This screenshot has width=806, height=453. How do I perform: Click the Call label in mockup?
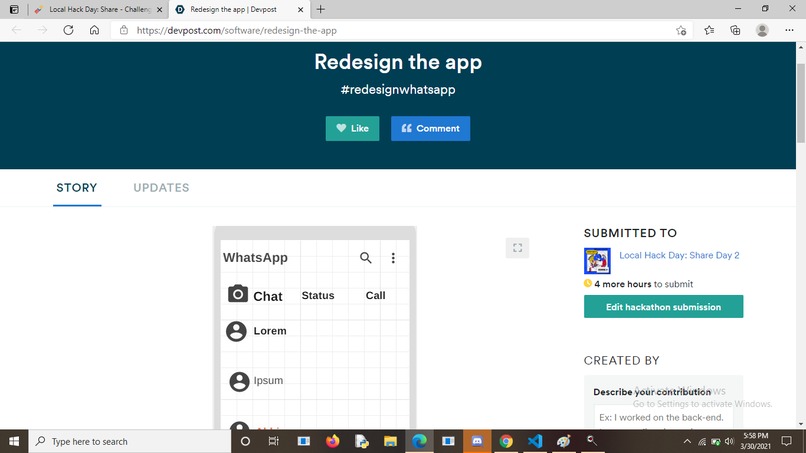click(375, 296)
